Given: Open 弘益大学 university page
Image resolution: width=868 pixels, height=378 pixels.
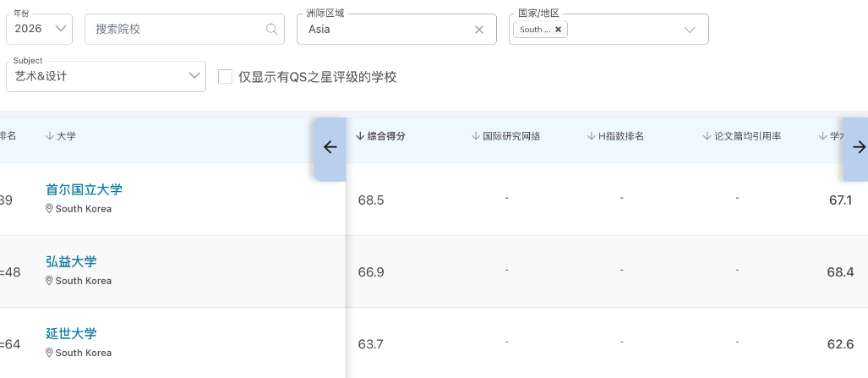Looking at the screenshot, I should [71, 261].
